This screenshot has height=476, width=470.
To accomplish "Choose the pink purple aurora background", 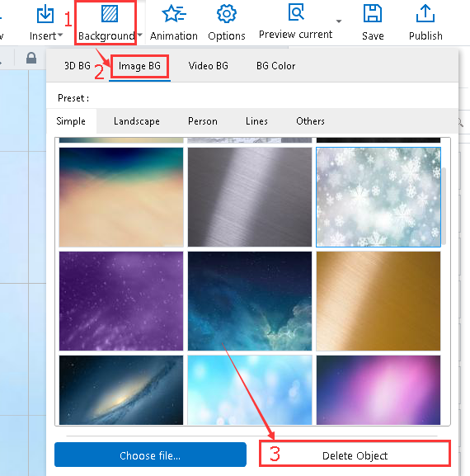I will (x=378, y=390).
